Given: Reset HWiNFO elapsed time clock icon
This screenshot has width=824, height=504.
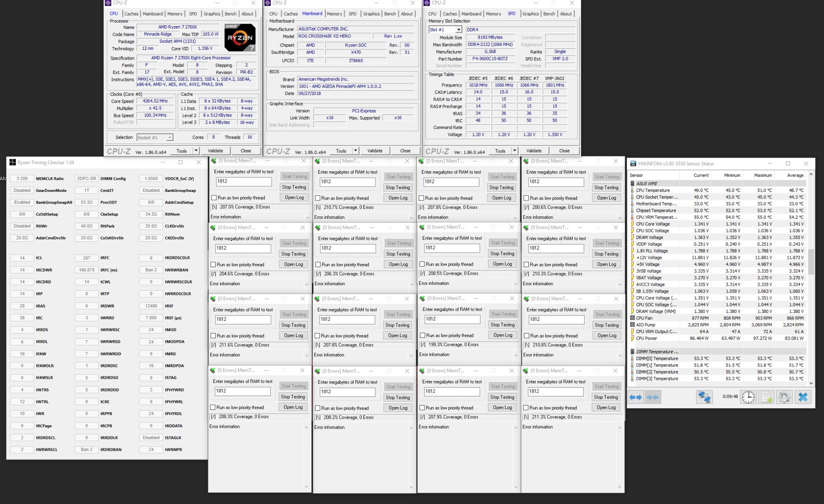Looking at the screenshot, I should [x=748, y=397].
